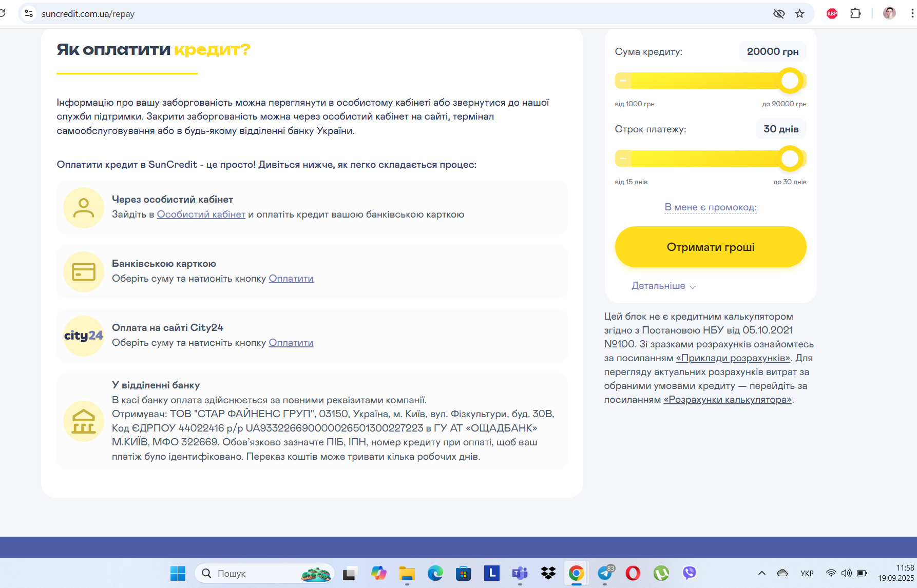
Task: Open Task View on the taskbar
Action: click(350, 573)
